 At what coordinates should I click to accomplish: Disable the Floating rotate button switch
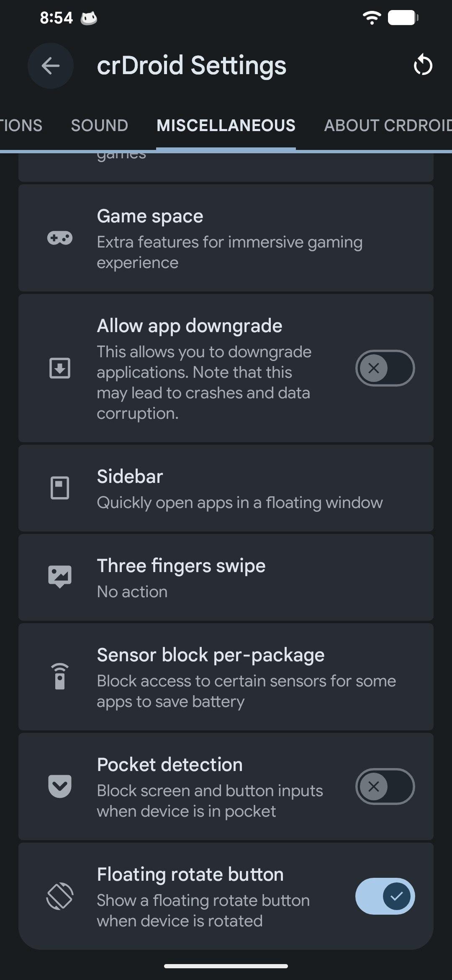coord(385,896)
